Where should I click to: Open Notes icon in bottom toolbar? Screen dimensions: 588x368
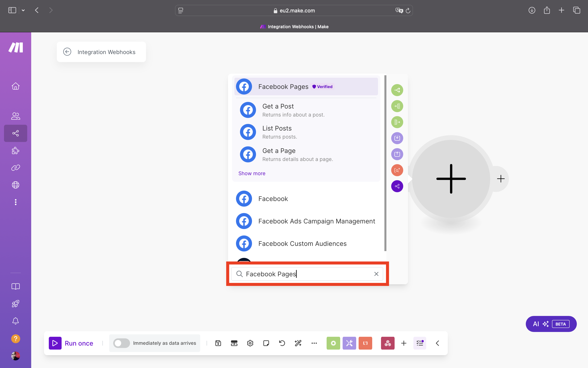point(266,343)
